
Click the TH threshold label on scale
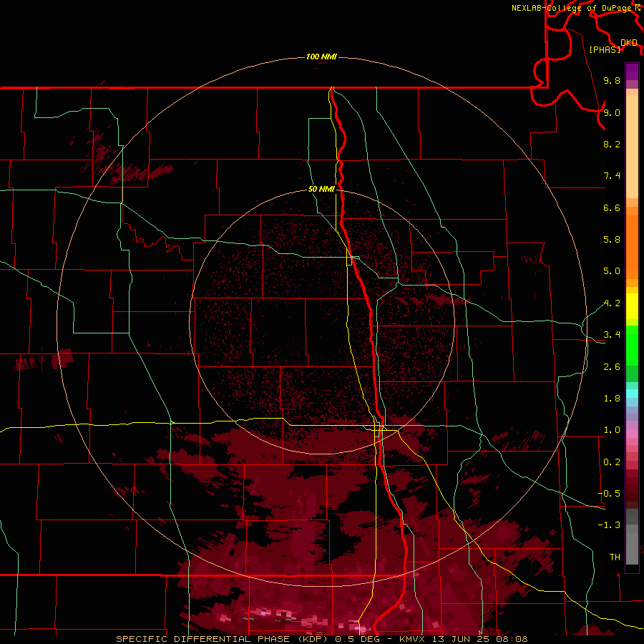[615, 557]
